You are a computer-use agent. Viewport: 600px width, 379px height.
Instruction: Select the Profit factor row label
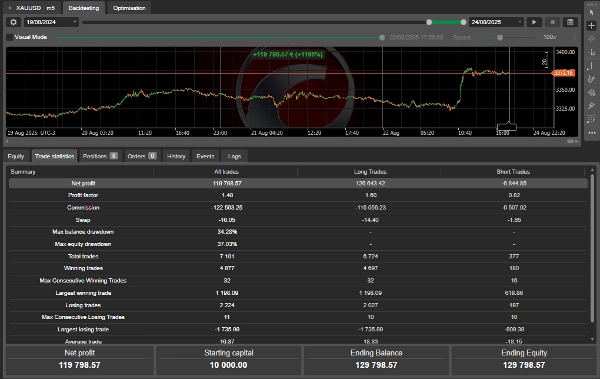pyautogui.click(x=83, y=195)
